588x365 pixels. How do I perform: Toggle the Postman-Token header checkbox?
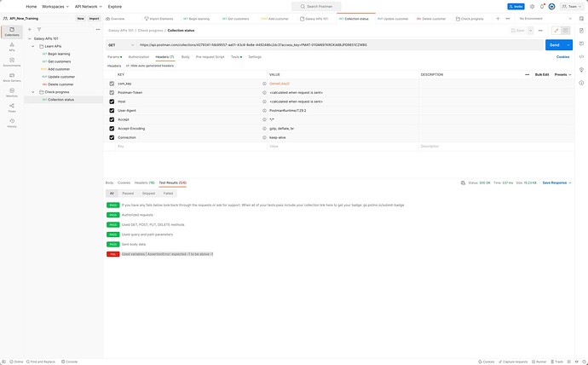(112, 93)
